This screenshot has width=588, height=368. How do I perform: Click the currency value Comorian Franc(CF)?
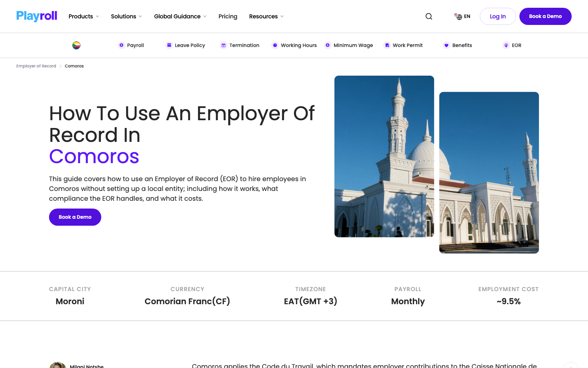(187, 301)
